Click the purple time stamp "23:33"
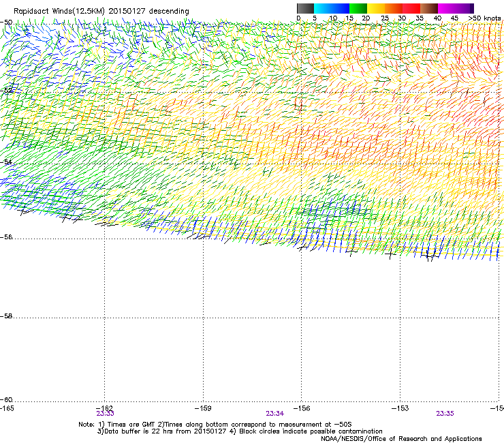 click(105, 414)
